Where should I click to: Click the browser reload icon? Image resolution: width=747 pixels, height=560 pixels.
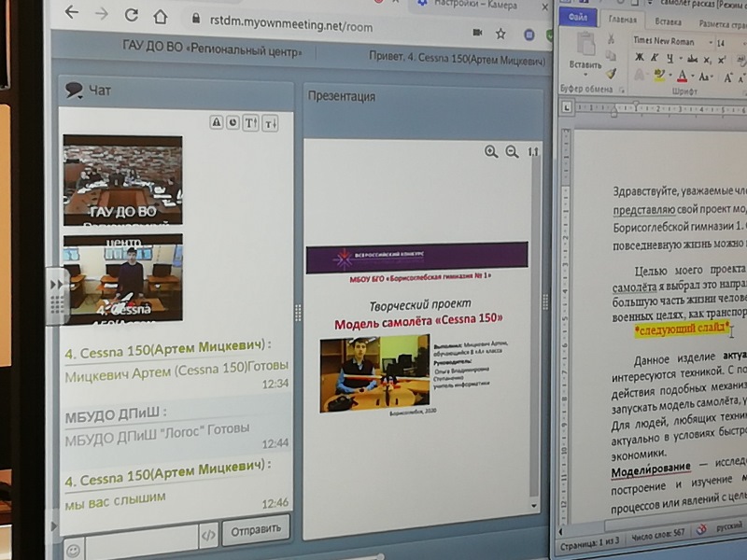point(131,15)
